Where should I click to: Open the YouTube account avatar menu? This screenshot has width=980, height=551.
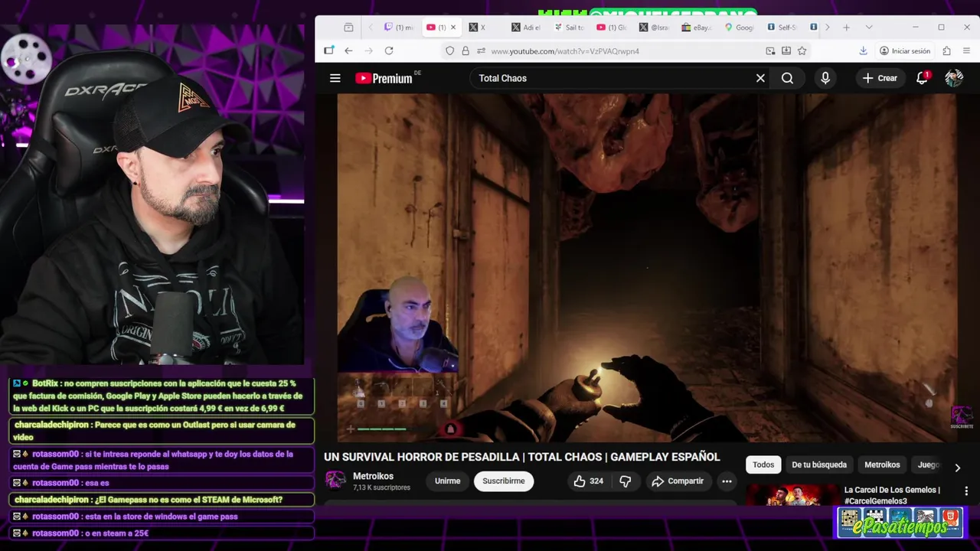pos(954,78)
